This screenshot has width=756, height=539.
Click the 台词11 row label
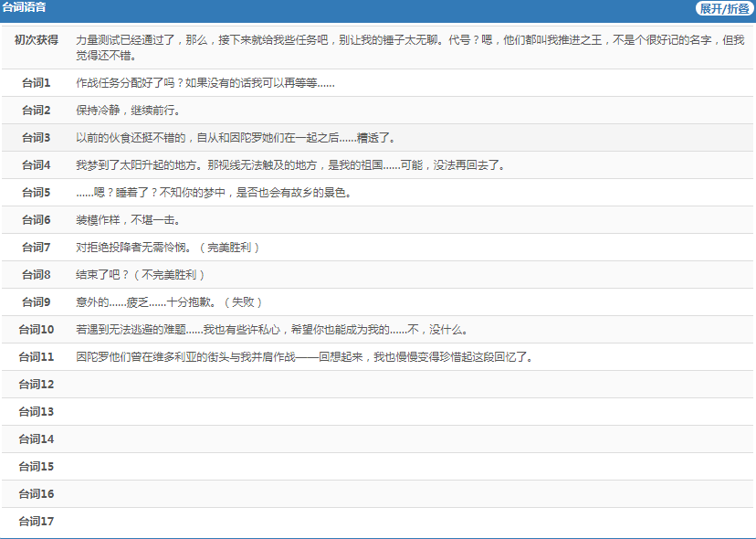37,357
